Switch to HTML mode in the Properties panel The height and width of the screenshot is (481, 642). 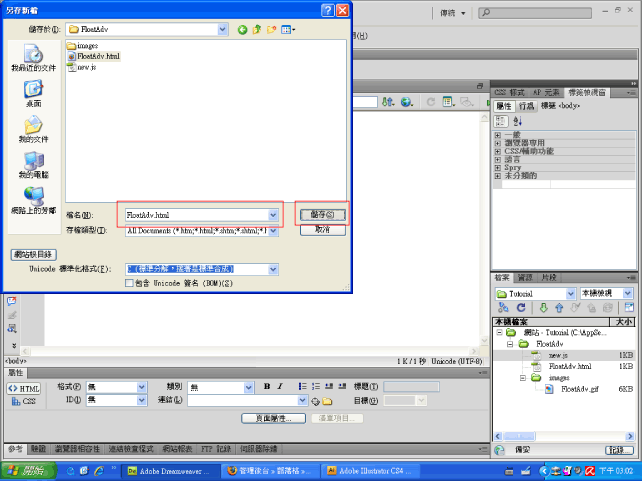(24, 388)
